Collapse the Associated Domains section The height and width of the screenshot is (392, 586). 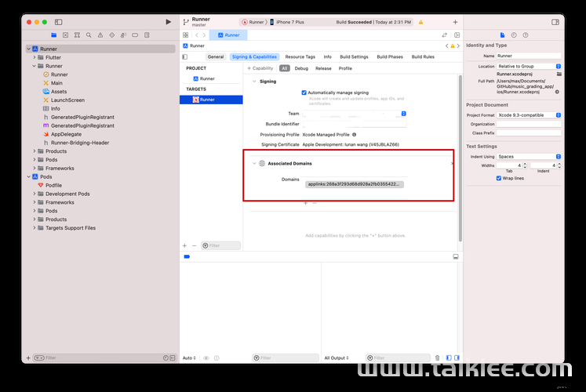coord(254,164)
